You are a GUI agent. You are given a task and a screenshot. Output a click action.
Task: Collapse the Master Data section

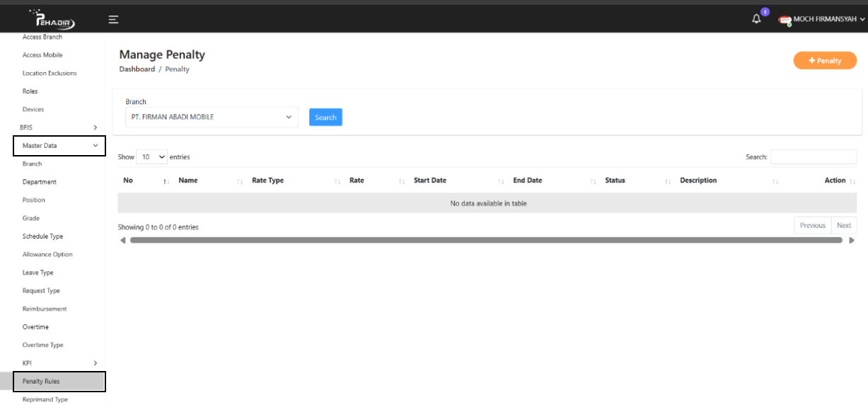(x=59, y=146)
